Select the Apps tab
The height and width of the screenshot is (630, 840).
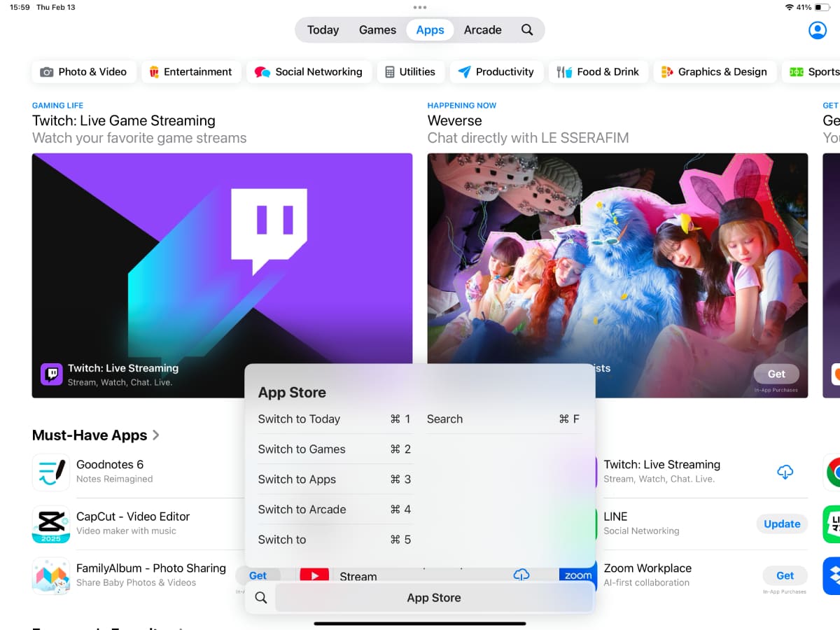click(430, 30)
